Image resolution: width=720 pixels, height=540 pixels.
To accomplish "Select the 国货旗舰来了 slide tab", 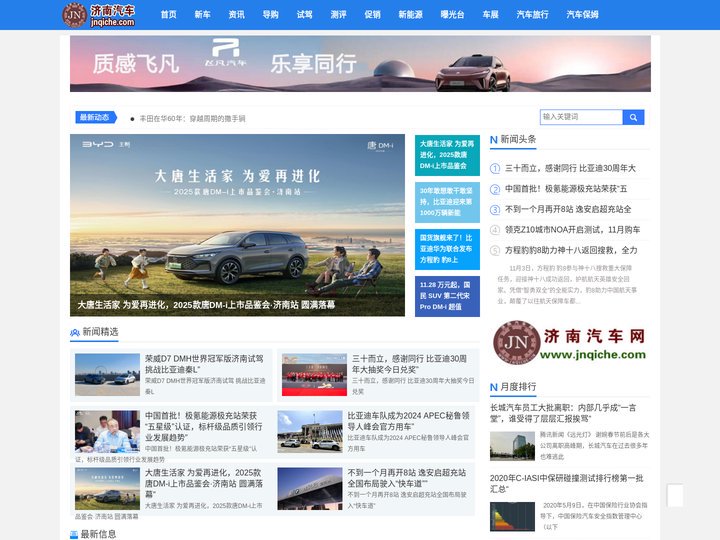I will coord(447,249).
